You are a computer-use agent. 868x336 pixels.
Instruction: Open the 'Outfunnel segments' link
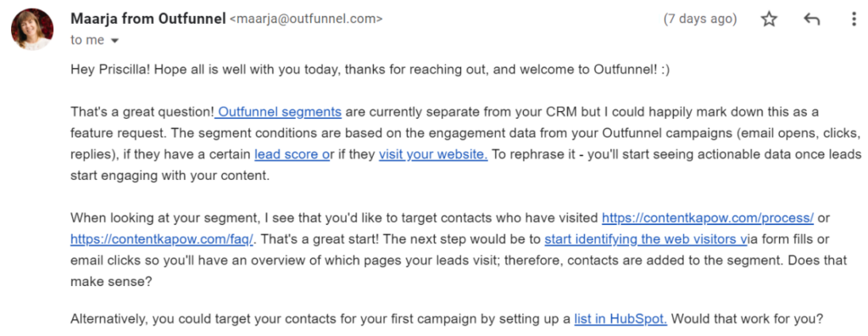278,111
